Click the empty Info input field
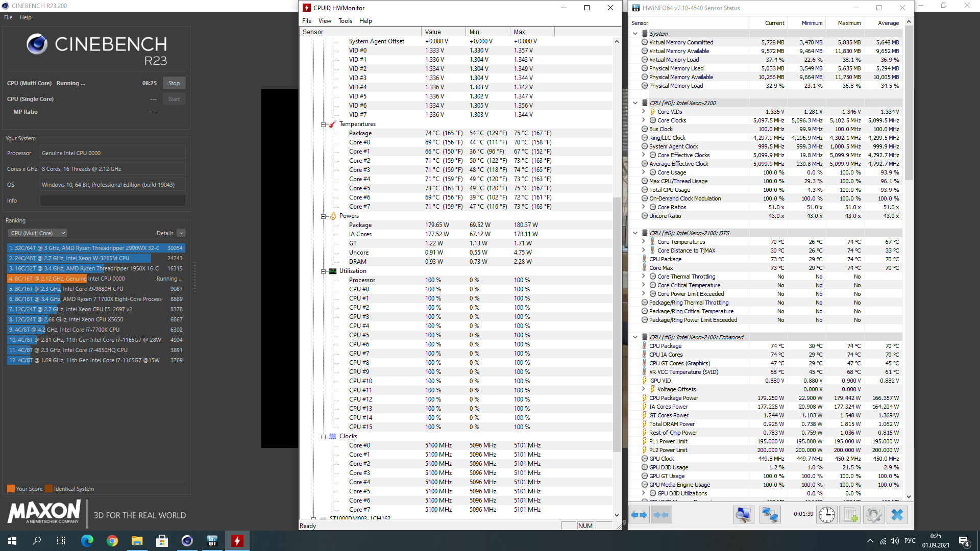 [113, 201]
